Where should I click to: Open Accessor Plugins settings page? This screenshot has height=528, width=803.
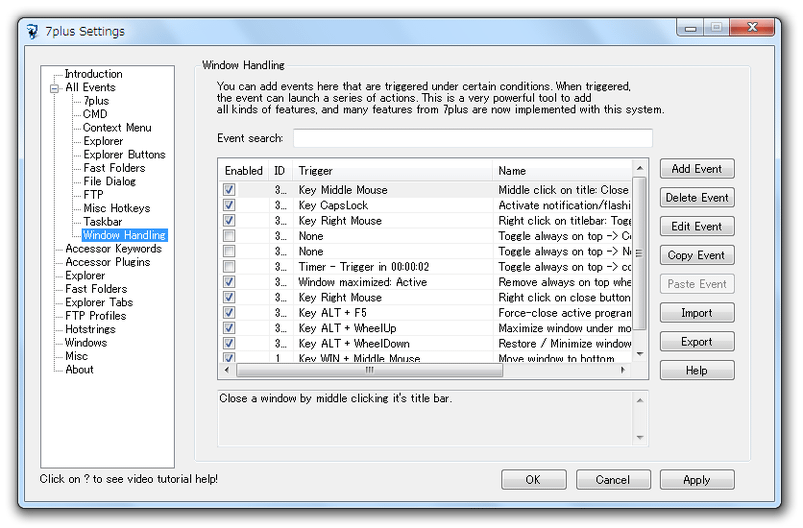108,262
